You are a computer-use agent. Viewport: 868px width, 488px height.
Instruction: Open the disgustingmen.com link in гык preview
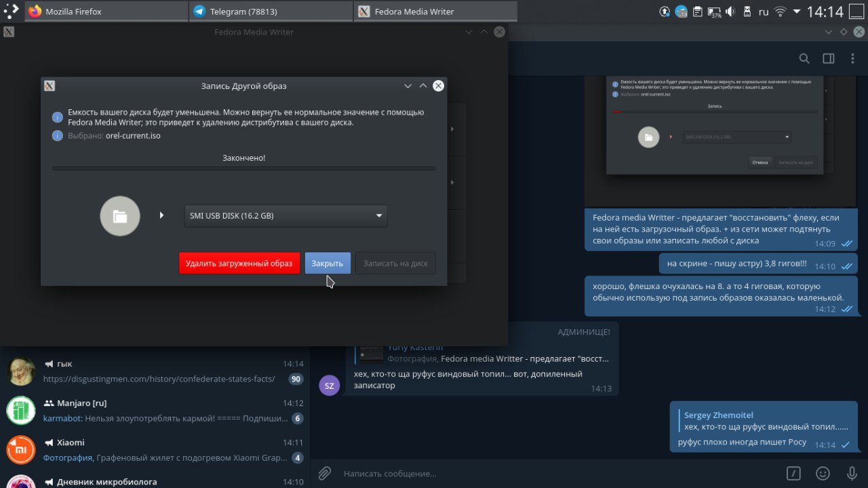click(159, 379)
